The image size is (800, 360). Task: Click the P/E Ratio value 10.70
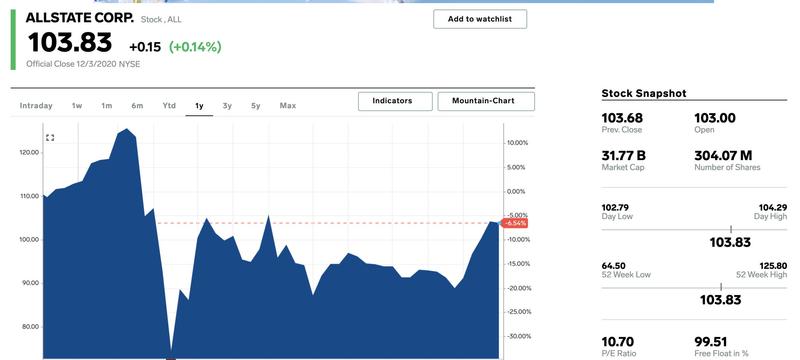click(617, 342)
